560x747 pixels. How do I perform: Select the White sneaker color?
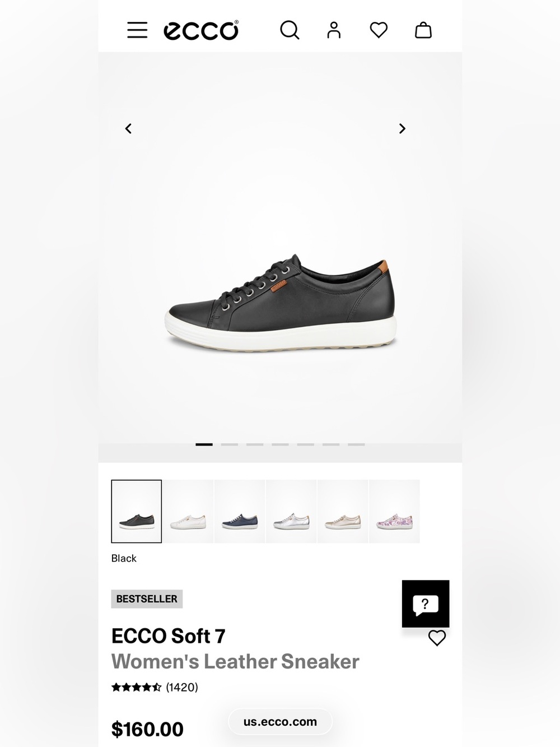tap(188, 511)
